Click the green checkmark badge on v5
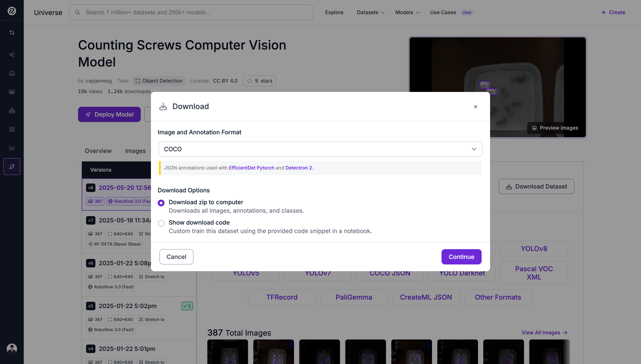This screenshot has width=641, height=364. [187, 306]
